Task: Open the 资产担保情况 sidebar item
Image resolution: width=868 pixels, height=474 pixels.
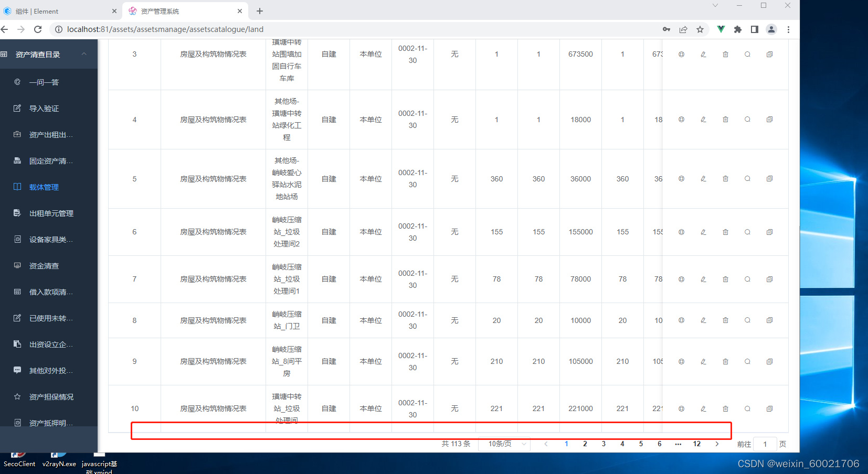Action: click(x=49, y=396)
